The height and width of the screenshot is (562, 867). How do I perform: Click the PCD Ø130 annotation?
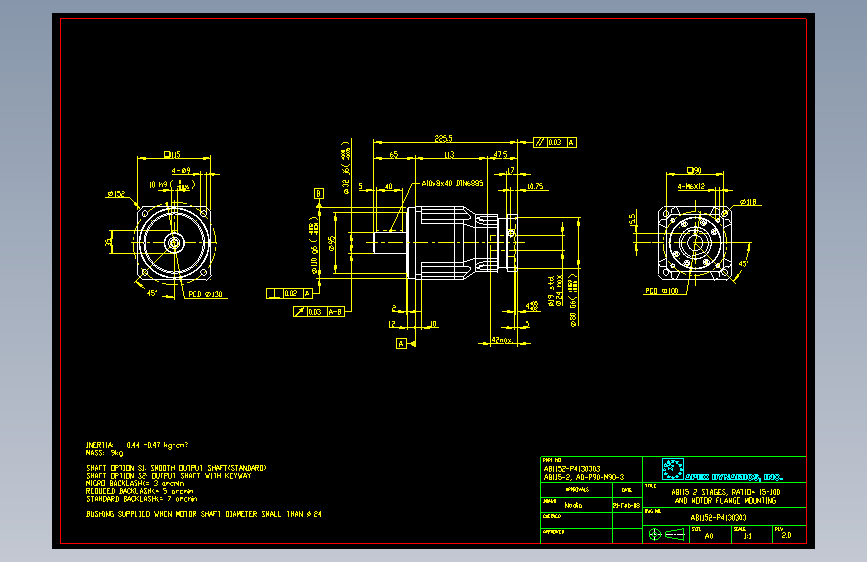tap(205, 294)
